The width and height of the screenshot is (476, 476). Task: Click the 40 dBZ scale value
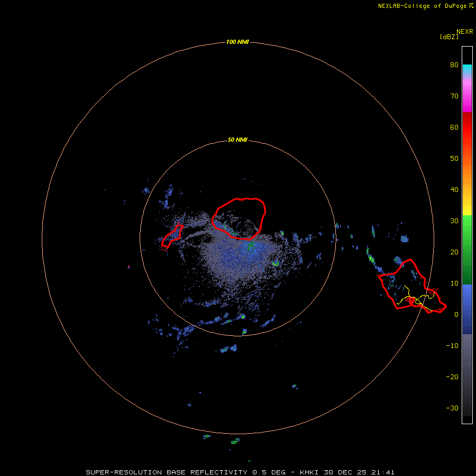click(454, 190)
